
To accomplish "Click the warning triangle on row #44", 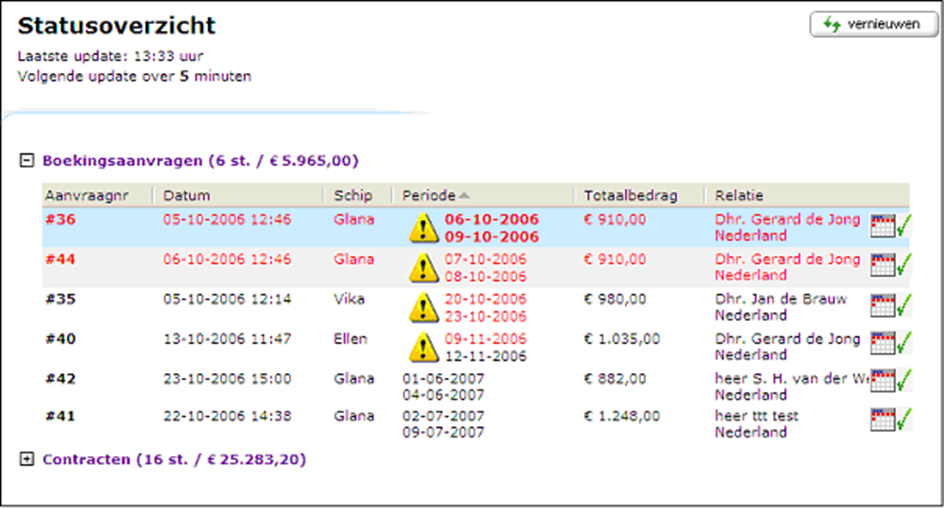I will pyautogui.click(x=423, y=267).
